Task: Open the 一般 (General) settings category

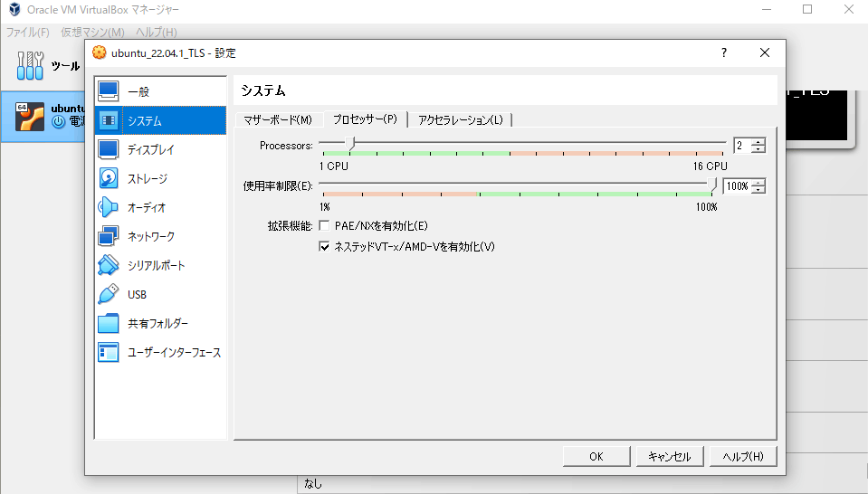Action: (x=160, y=91)
